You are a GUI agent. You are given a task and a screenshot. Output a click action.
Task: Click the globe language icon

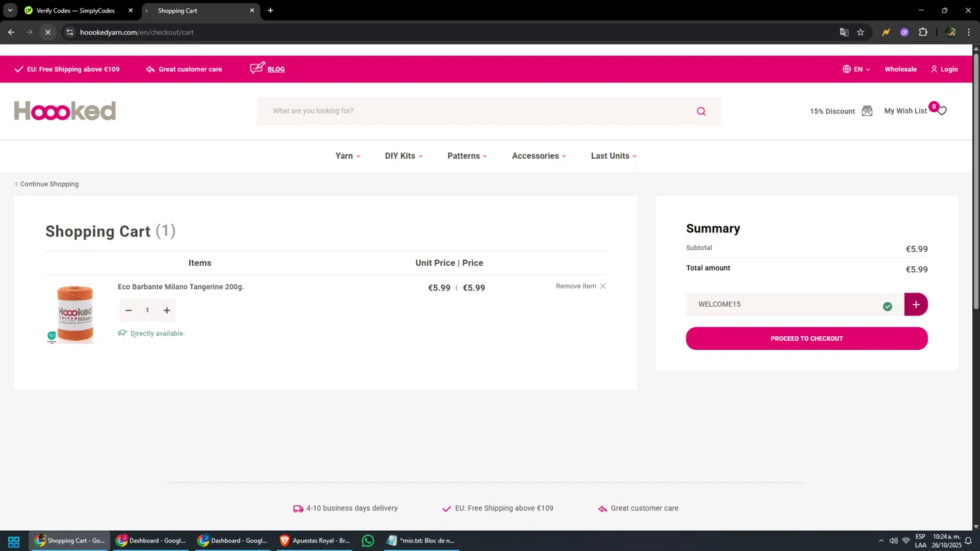(x=846, y=69)
